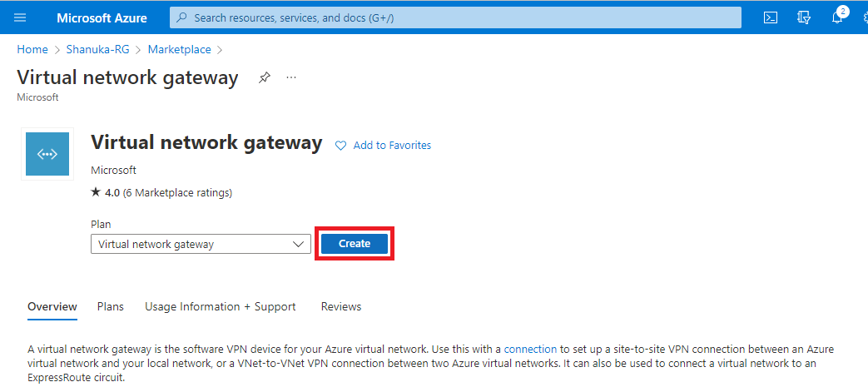This screenshot has width=868, height=387.
Task: Focus the search resources field
Action: (x=455, y=17)
